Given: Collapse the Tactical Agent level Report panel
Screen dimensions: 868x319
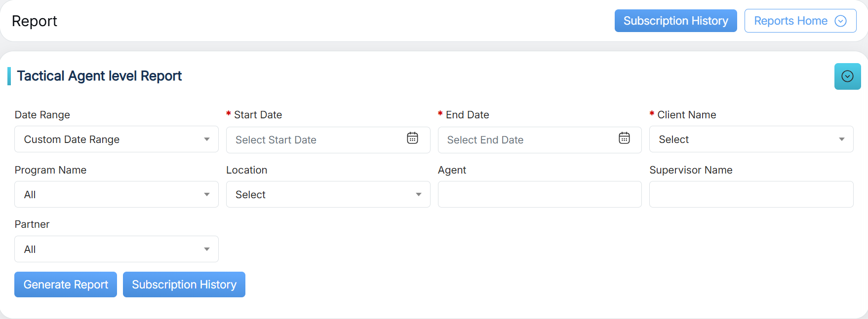Looking at the screenshot, I should click(x=847, y=76).
